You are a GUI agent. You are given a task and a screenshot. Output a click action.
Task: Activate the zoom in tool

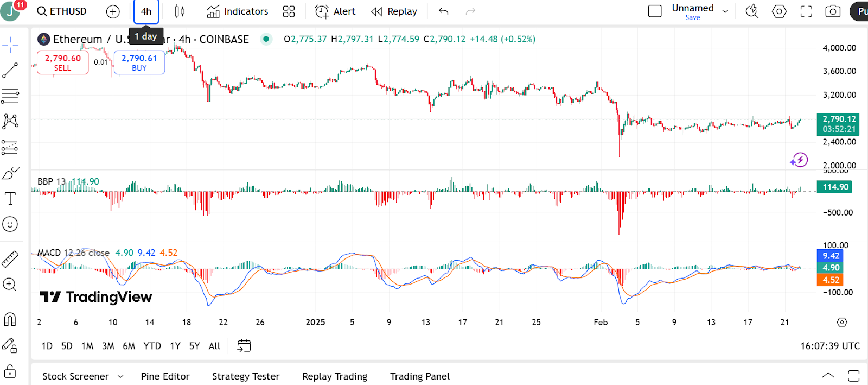tap(10, 285)
